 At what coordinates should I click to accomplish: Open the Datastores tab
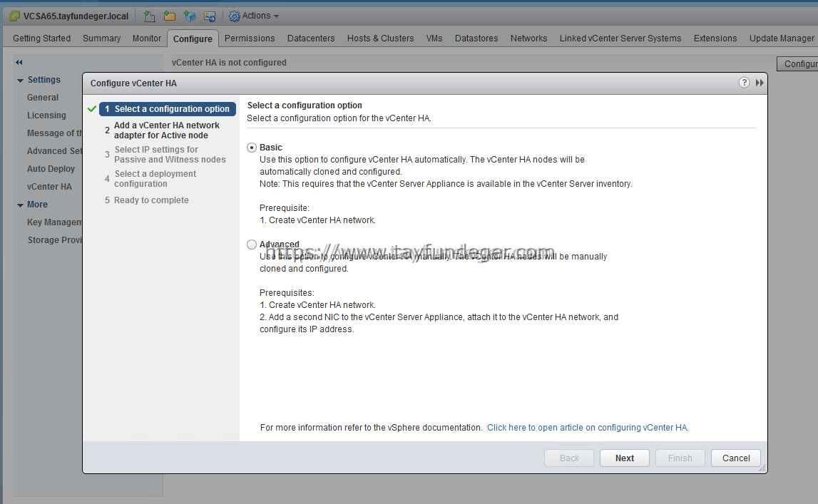point(476,38)
